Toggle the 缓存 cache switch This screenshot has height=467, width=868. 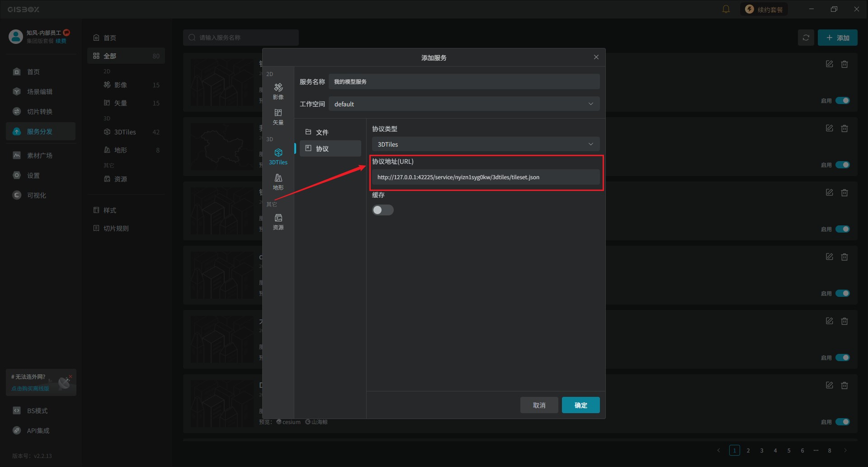tap(382, 210)
